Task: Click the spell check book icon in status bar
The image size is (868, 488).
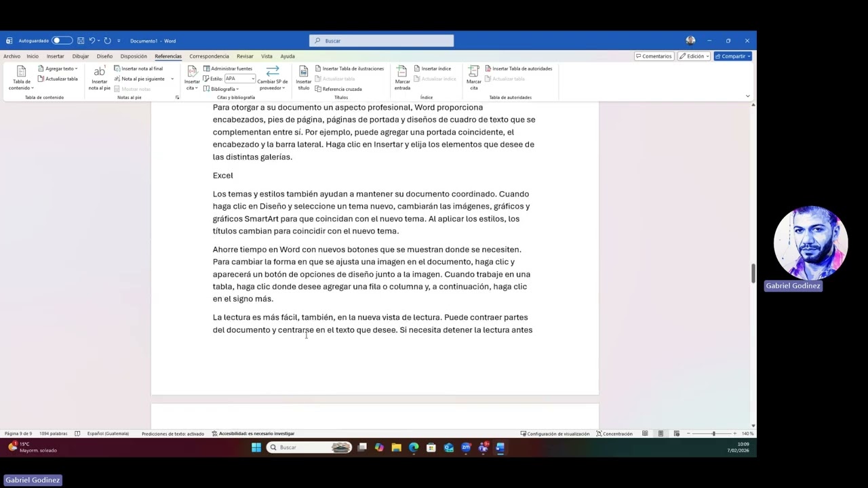Action: pyautogui.click(x=77, y=434)
